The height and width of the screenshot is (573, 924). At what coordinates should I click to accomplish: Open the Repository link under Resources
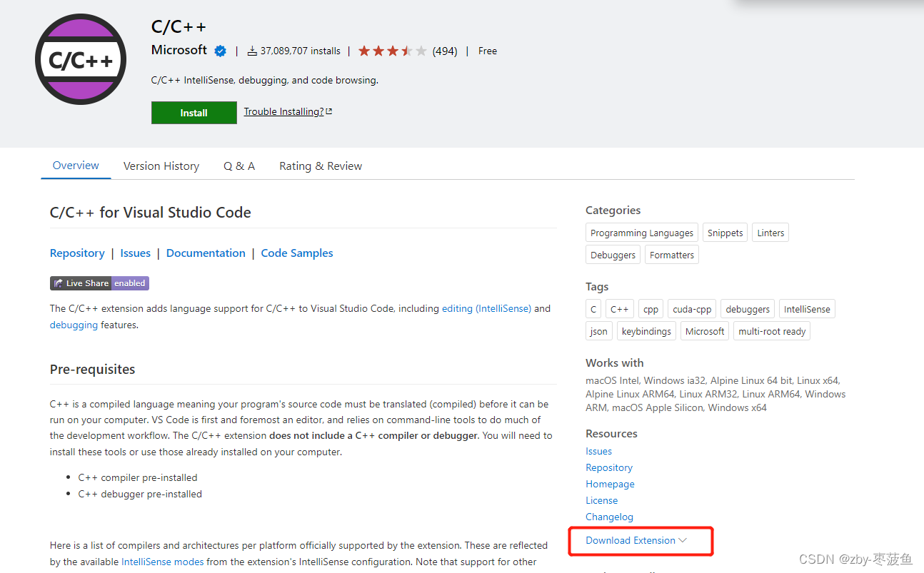[x=609, y=467]
